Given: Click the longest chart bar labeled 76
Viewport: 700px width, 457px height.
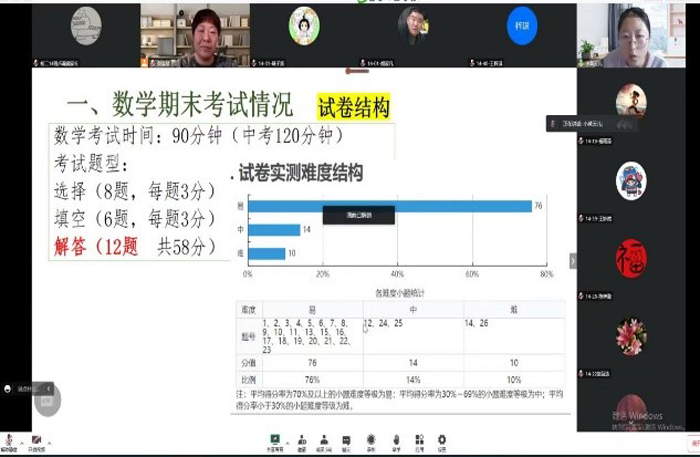Looking at the screenshot, I should point(390,206).
